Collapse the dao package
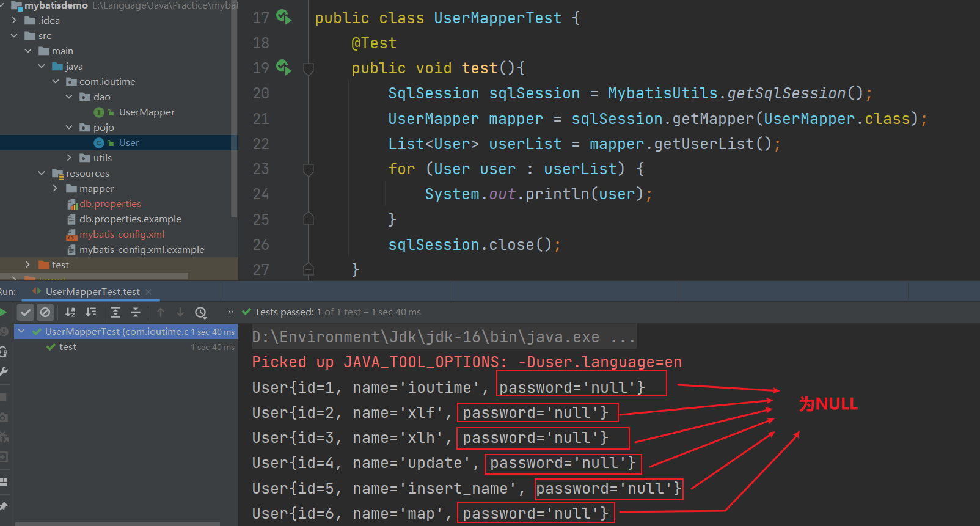Viewport: 980px width, 526px height. click(69, 97)
